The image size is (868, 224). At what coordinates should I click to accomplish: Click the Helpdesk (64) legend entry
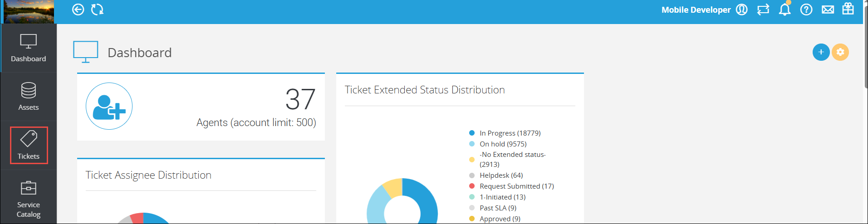point(496,175)
